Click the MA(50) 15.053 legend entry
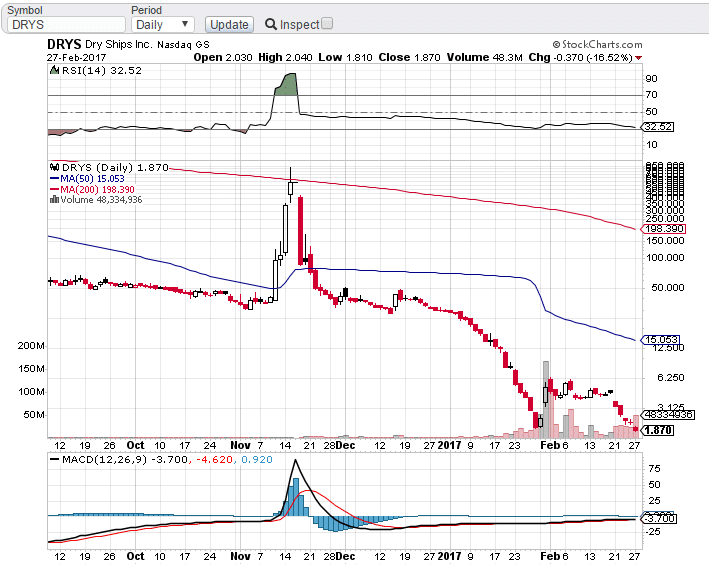The height and width of the screenshot is (571, 709). coord(87,179)
